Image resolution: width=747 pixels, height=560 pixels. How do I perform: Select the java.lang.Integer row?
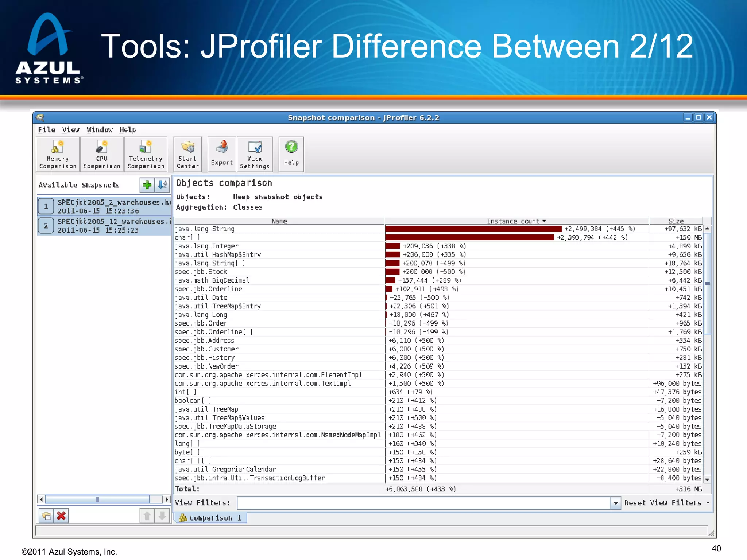pos(438,246)
